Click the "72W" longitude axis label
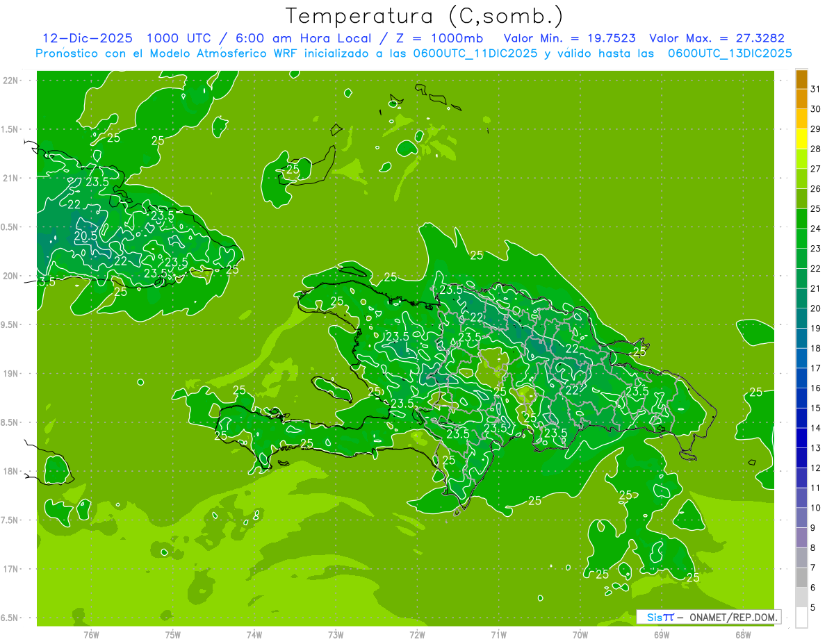834x644 pixels. (417, 635)
